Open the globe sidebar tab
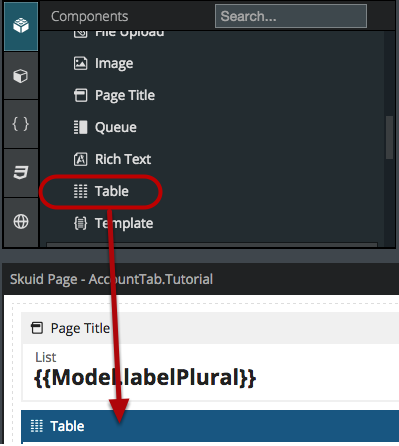 [x=21, y=222]
